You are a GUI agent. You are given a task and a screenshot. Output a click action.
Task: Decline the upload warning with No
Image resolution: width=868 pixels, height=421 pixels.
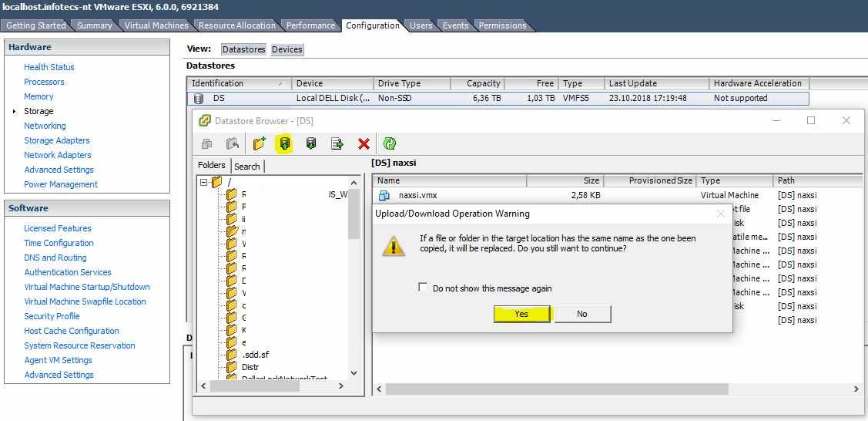click(x=581, y=314)
